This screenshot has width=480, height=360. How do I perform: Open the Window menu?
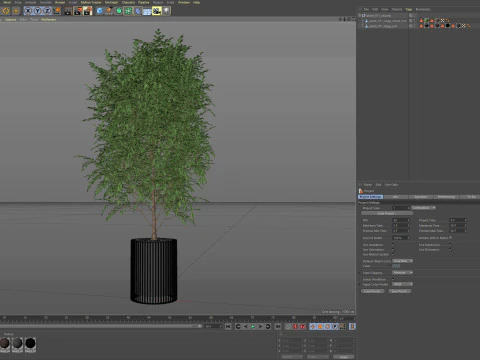coord(184,2)
